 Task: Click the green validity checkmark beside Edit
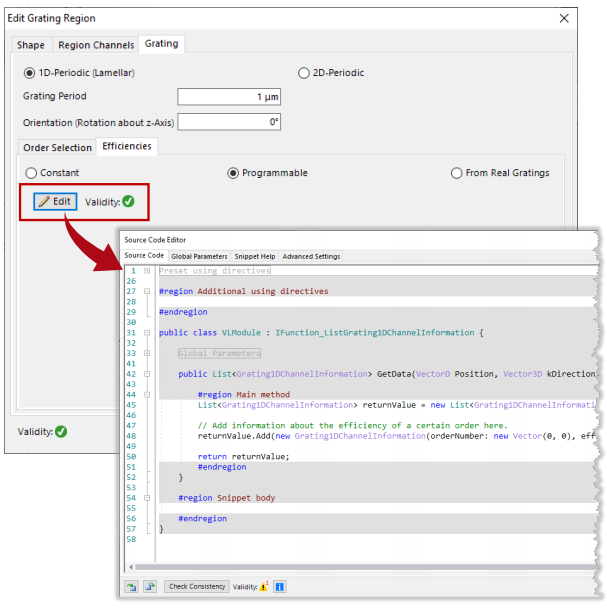(x=128, y=201)
